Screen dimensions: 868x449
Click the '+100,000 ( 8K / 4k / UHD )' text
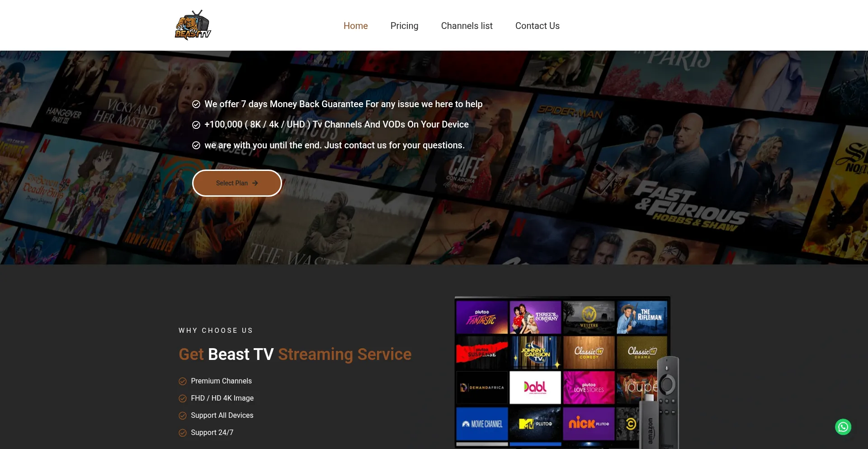click(336, 124)
